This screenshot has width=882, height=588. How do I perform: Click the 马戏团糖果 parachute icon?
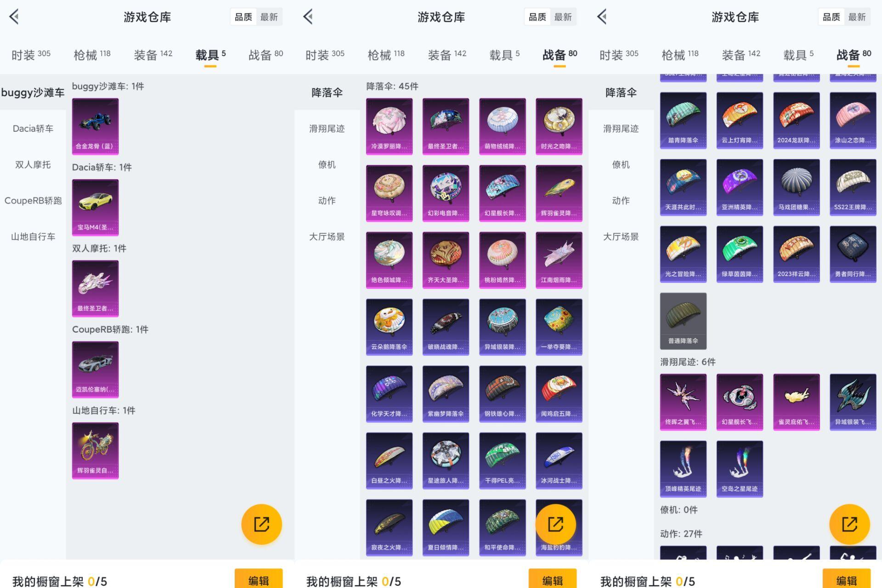pos(796,186)
